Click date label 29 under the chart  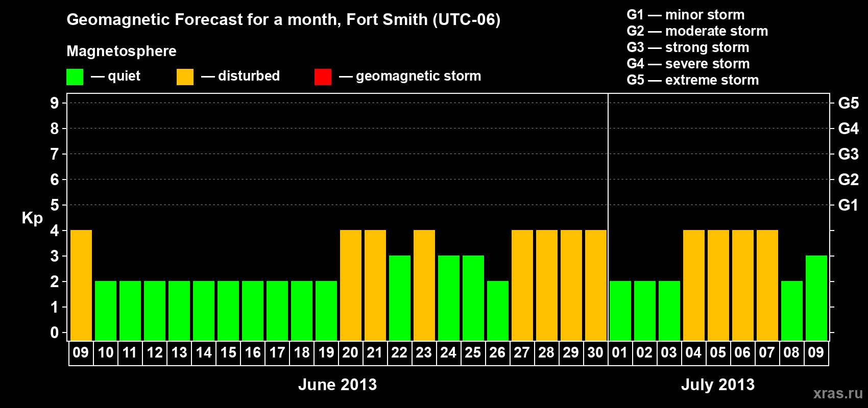tap(571, 353)
